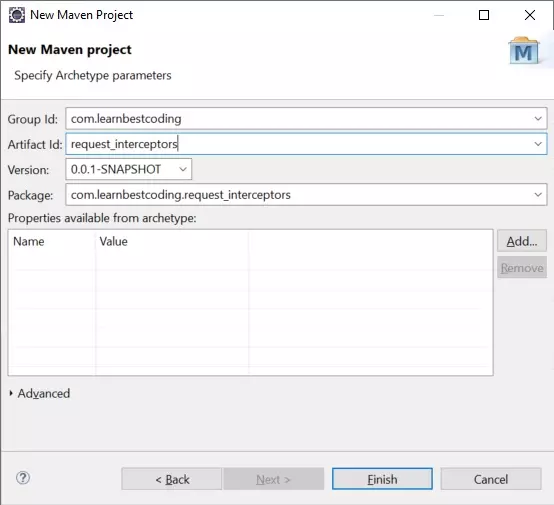This screenshot has height=505, width=554.
Task: Click the Add... property button
Action: click(x=522, y=241)
